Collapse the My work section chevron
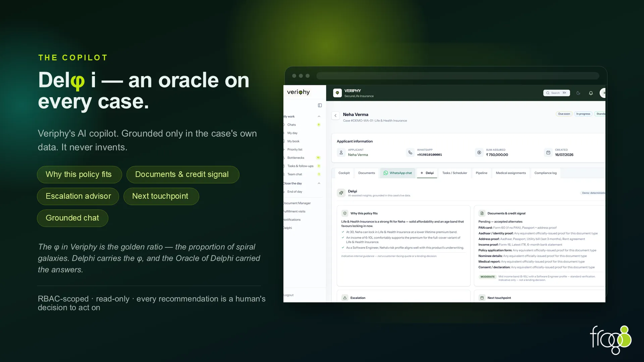This screenshot has height=362, width=644. click(x=319, y=117)
